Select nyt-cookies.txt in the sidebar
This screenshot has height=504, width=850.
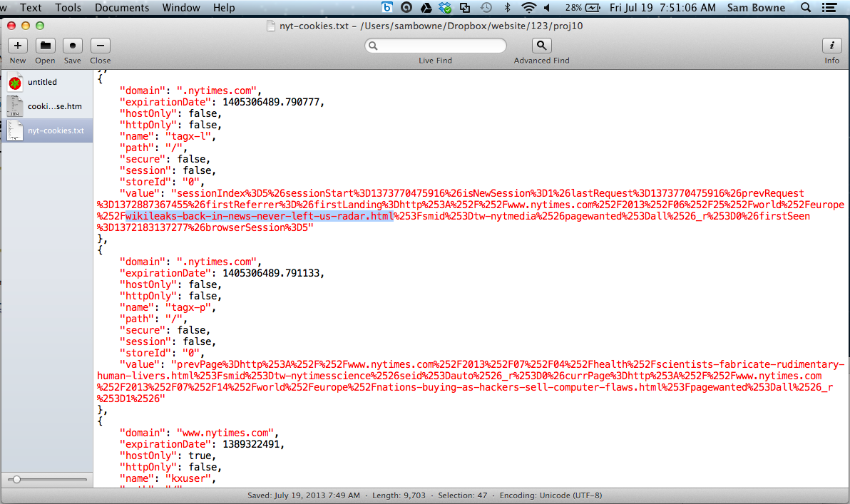coord(56,130)
